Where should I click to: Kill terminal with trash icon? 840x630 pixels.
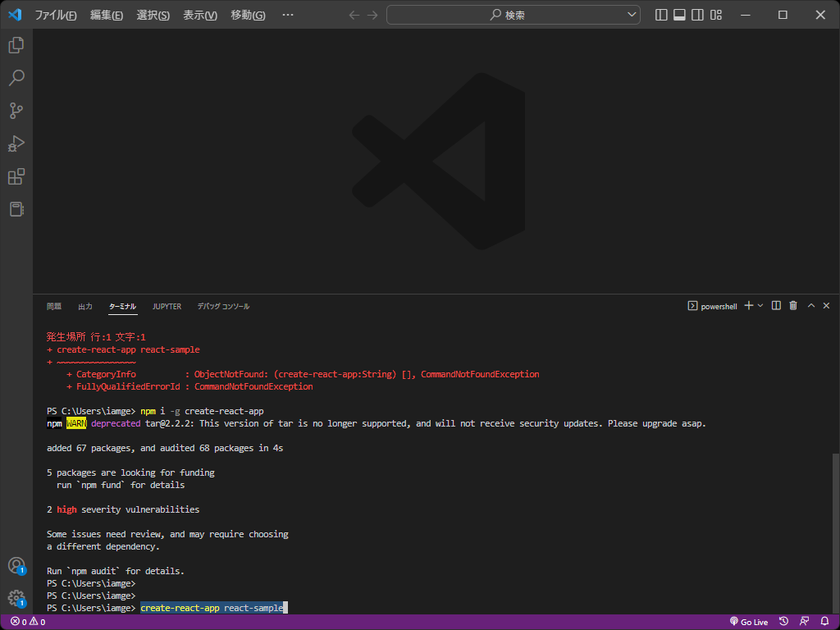(793, 305)
